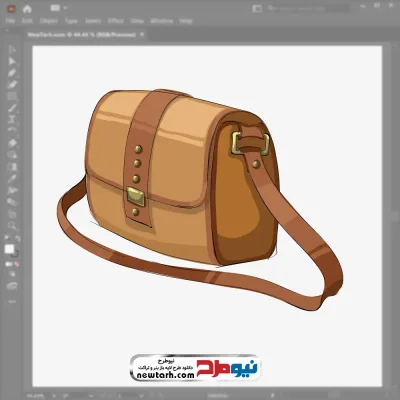Screen dimensions: 400x400
Task: Reset to default fill and stroke
Action: (x=7, y=238)
